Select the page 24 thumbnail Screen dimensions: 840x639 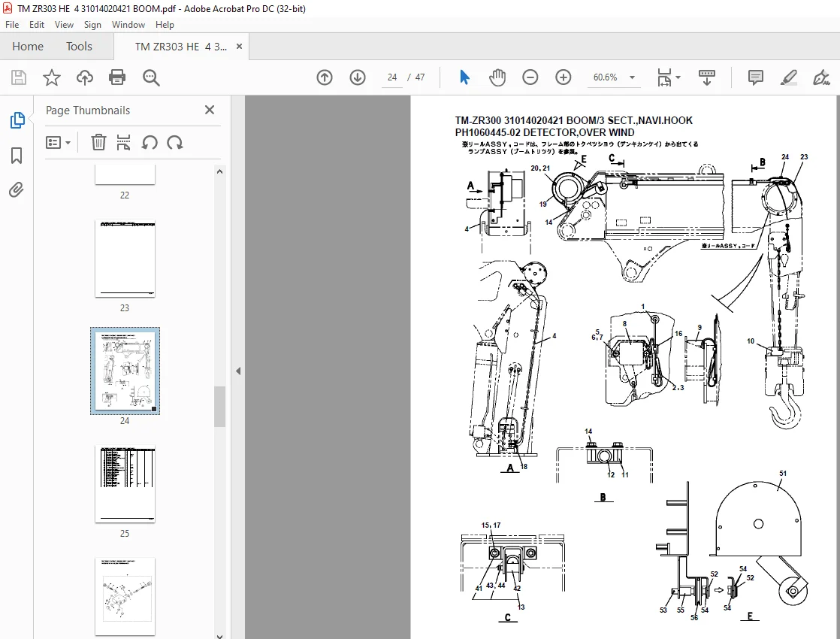125,371
